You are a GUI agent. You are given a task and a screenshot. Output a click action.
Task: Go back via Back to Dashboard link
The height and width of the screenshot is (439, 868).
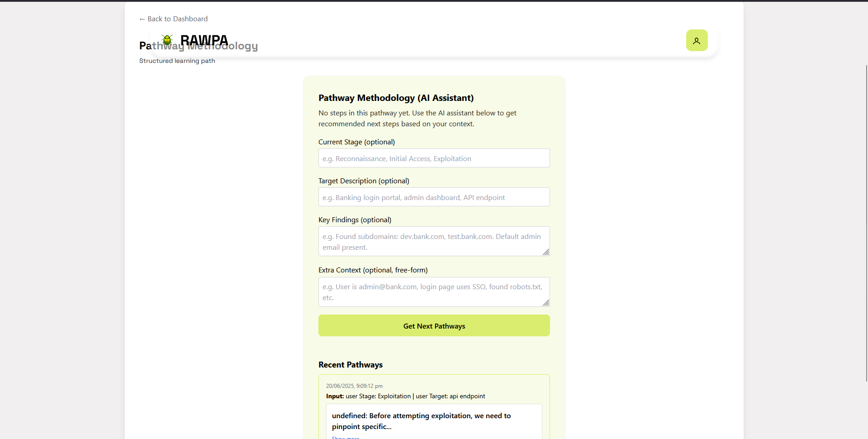pos(173,19)
